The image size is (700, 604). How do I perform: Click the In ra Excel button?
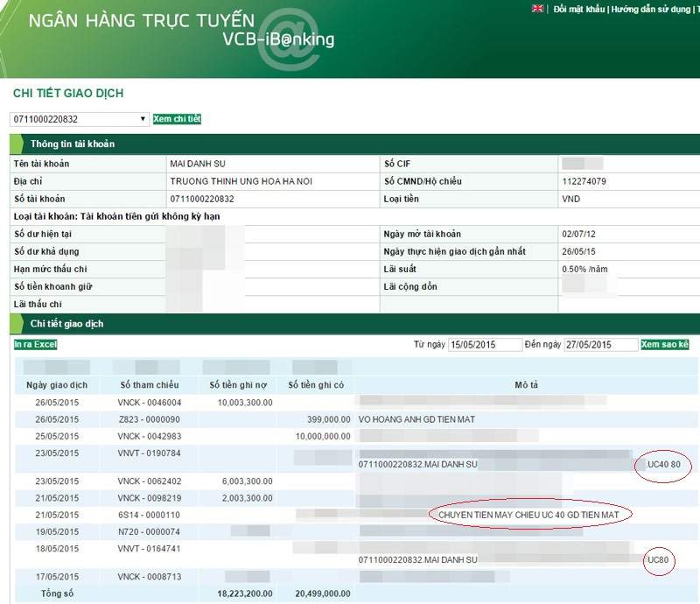[x=36, y=344]
